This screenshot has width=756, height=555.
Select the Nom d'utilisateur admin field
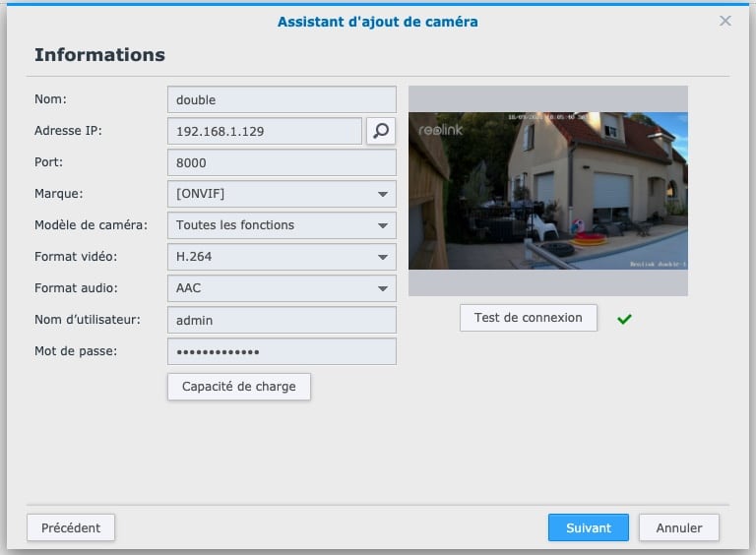tap(282, 320)
